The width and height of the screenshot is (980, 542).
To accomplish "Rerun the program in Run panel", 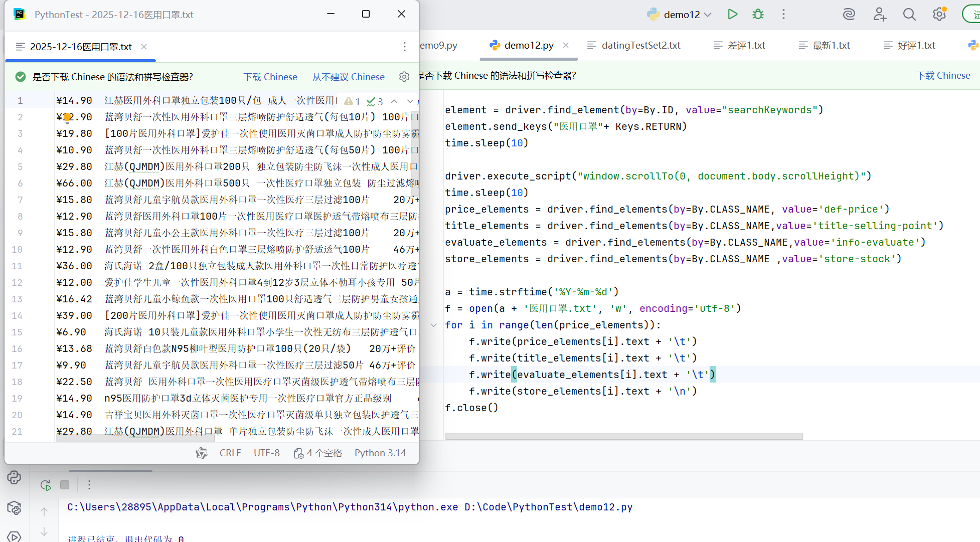I will tap(46, 485).
